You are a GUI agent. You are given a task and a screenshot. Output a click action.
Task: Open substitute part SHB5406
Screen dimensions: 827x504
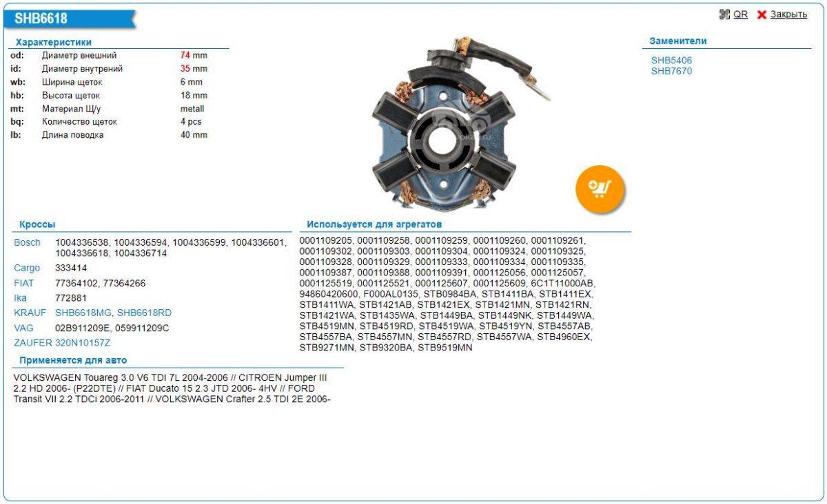tap(671, 60)
